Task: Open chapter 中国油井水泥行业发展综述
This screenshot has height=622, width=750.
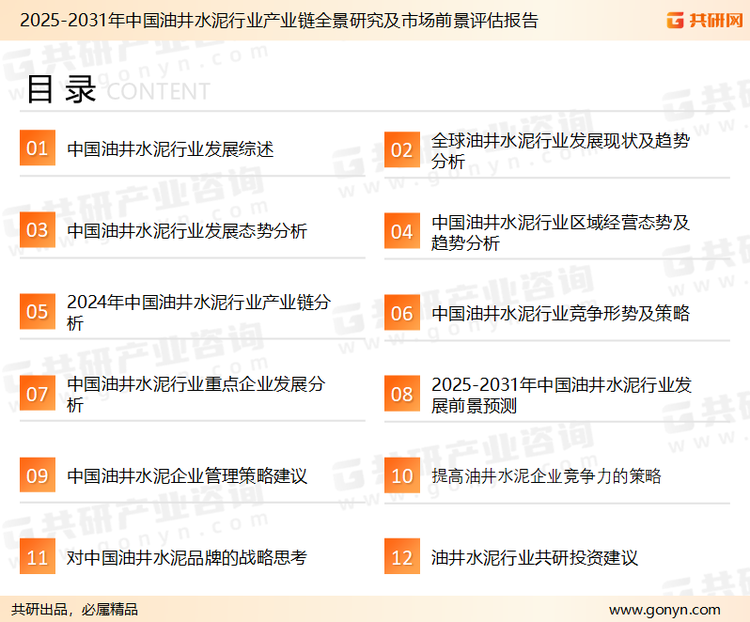Action: [170, 149]
